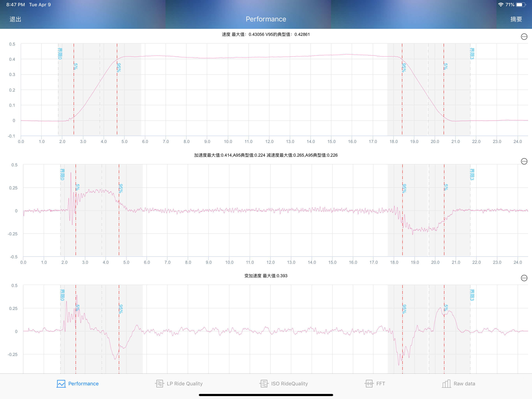This screenshot has height=399, width=532.
Task: Click the 界限0 marker on the acceleration chart
Action: pyautogui.click(x=62, y=174)
